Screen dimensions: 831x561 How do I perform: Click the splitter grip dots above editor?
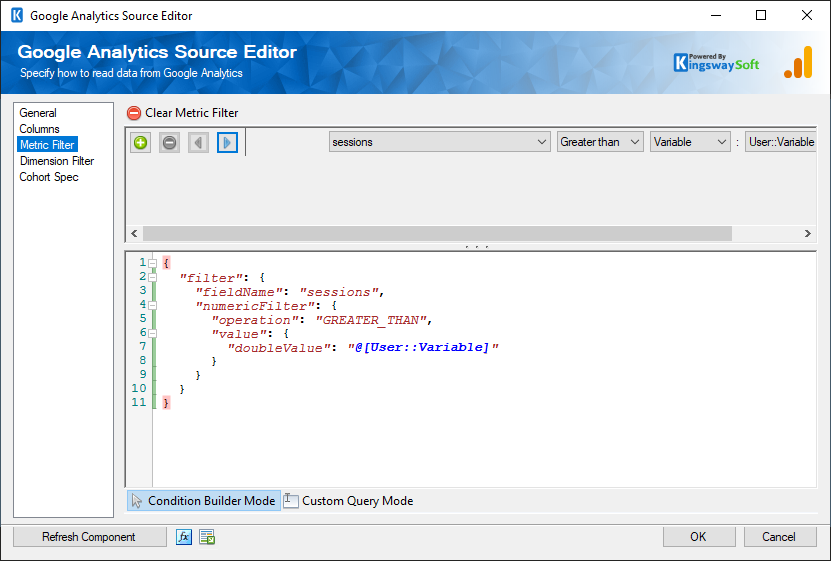coord(476,247)
